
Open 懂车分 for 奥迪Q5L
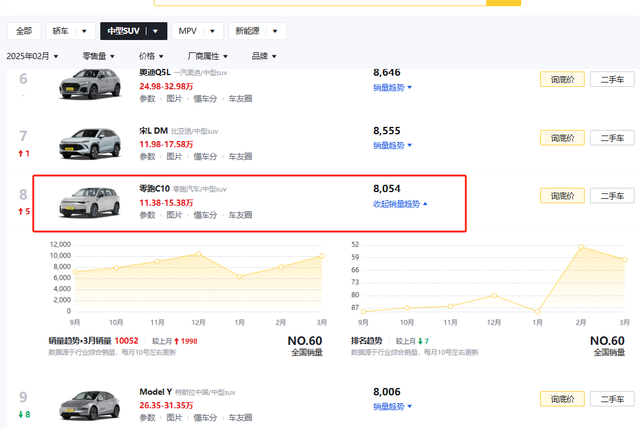click(205, 99)
